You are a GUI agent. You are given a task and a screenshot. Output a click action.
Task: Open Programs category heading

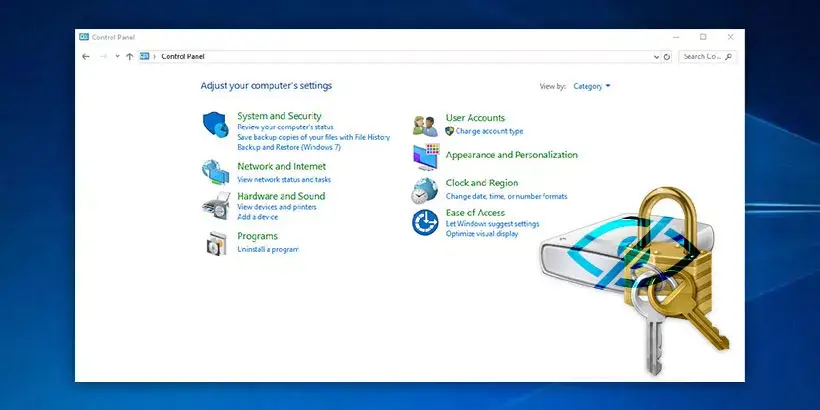pos(257,236)
